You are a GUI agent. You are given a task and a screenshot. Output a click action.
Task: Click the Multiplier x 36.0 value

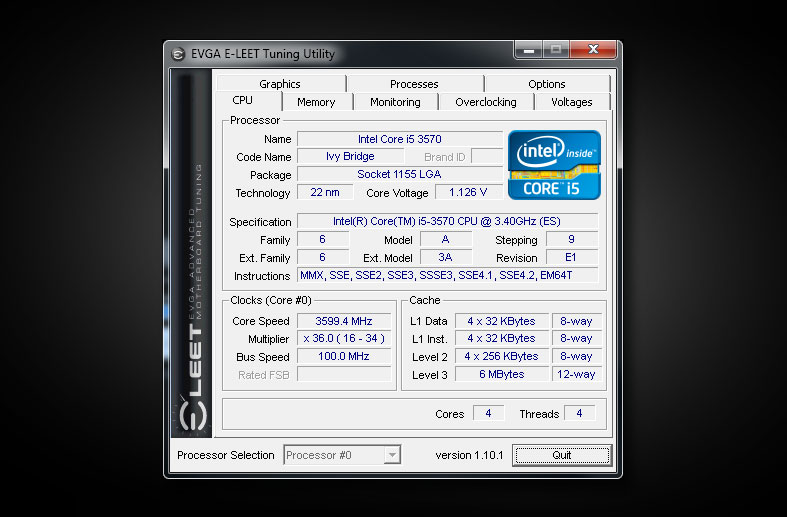344,339
